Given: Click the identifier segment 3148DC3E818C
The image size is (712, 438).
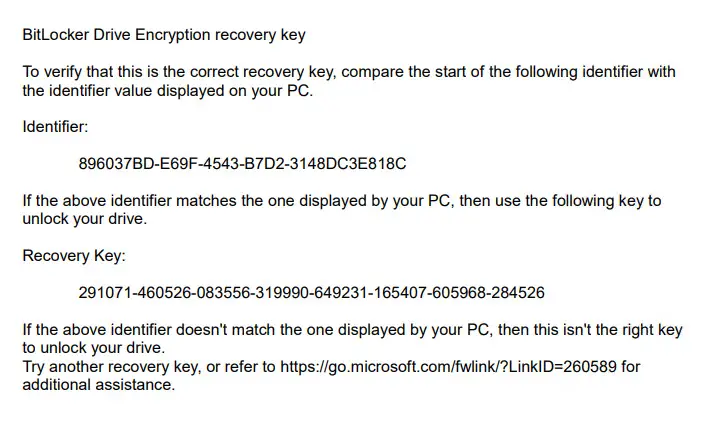Looking at the screenshot, I should (x=348, y=163).
